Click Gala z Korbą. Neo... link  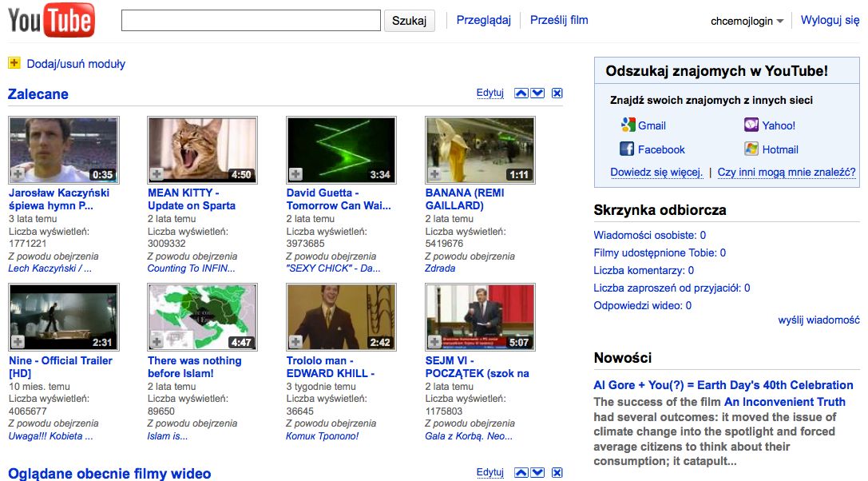click(x=469, y=436)
